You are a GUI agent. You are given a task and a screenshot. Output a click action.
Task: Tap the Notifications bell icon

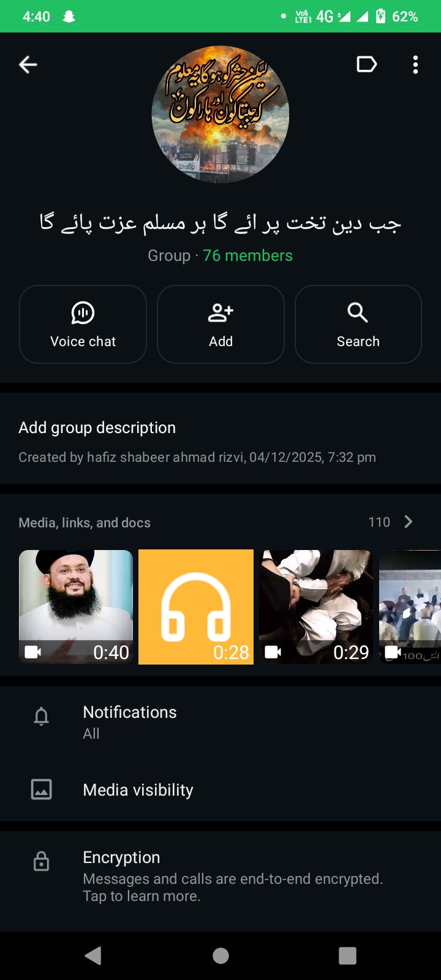[x=41, y=716]
